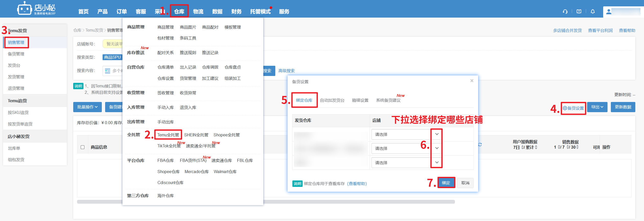The width and height of the screenshot is (644, 221).
Task: Check the select-all checkbox beside 商品信息
Action: (82, 147)
